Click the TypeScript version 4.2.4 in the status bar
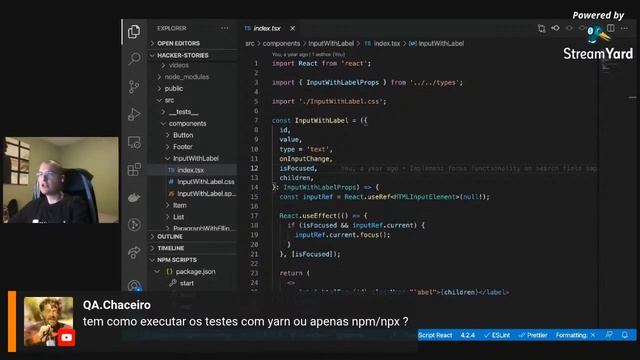This screenshot has height=360, width=640. pyautogui.click(x=467, y=335)
